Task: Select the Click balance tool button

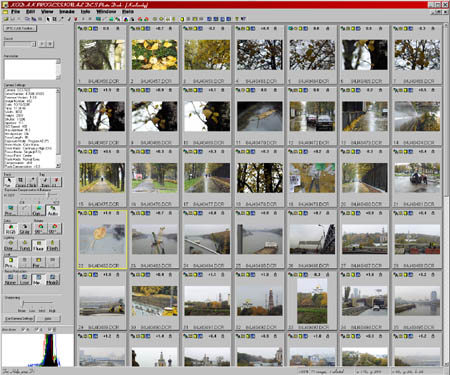Action: click(31, 182)
